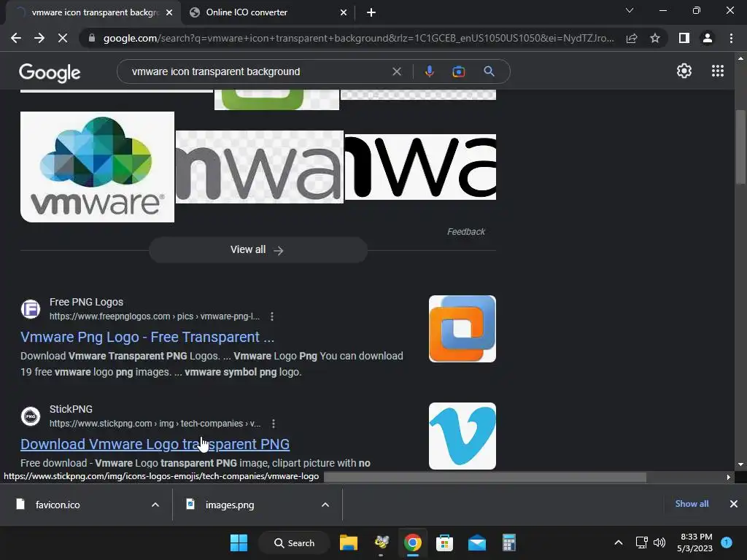The image size is (747, 560).
Task: View site information via the padlock icon
Action: 91,38
